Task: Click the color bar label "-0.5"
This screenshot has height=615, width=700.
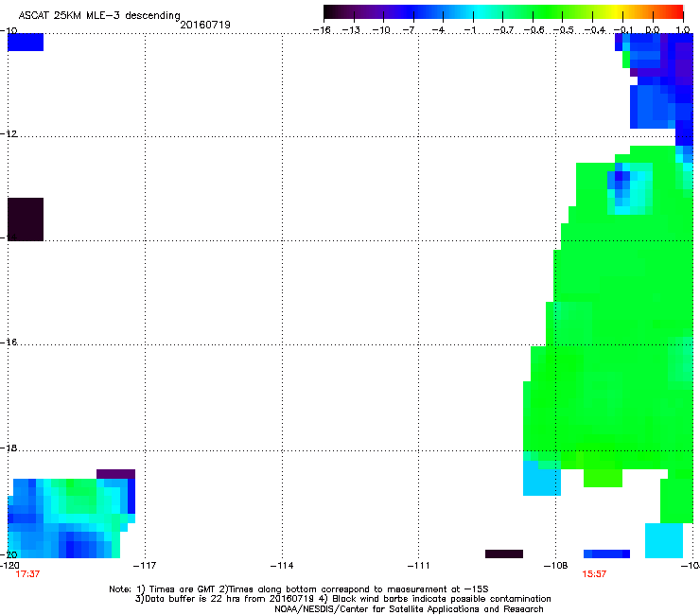Action: pyautogui.click(x=564, y=30)
